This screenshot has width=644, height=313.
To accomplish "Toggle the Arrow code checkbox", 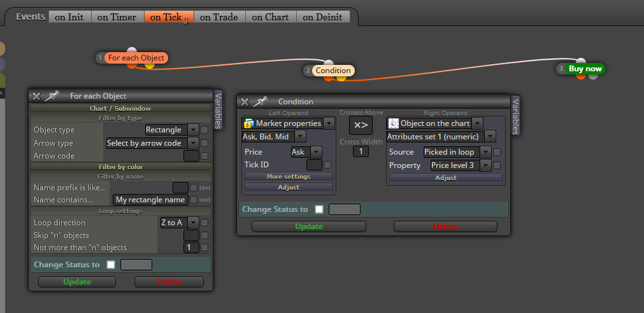I will 204,156.
